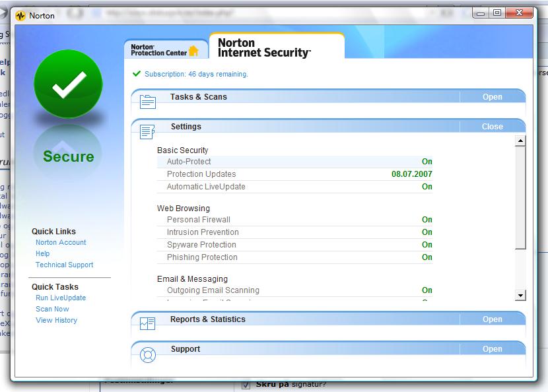548x392 pixels.
Task: Toggle Spyware Protection On status
Action: [427, 245]
